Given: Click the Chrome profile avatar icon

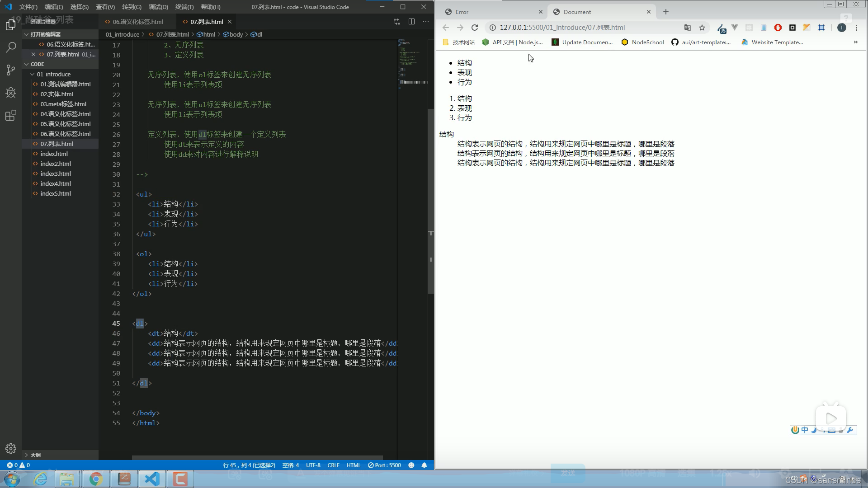Looking at the screenshot, I should click(841, 28).
